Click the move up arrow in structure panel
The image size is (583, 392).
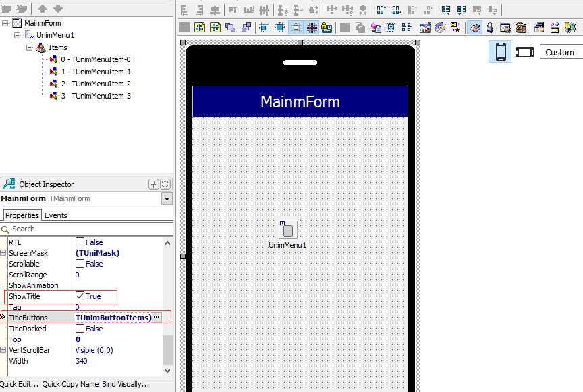(43, 9)
